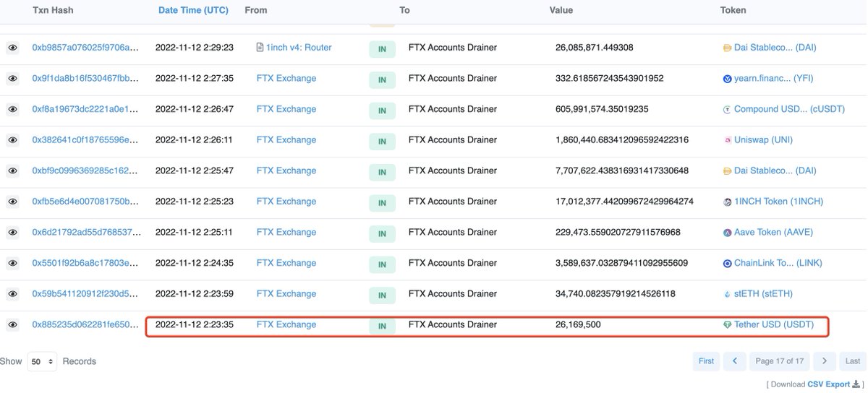Screen dimensions: 868x393
Task: Click the eye icon for transaction 0x59b541120912f230d5
Action: coord(12,294)
